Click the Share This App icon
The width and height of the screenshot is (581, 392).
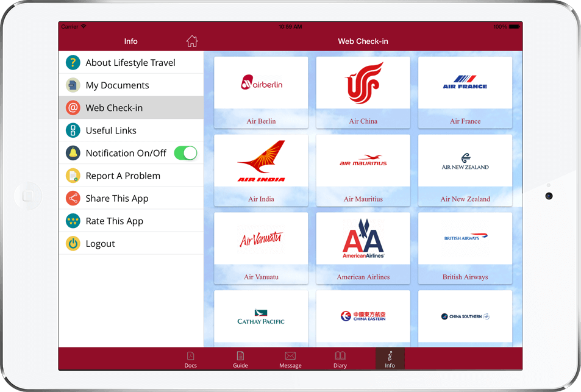pyautogui.click(x=73, y=198)
